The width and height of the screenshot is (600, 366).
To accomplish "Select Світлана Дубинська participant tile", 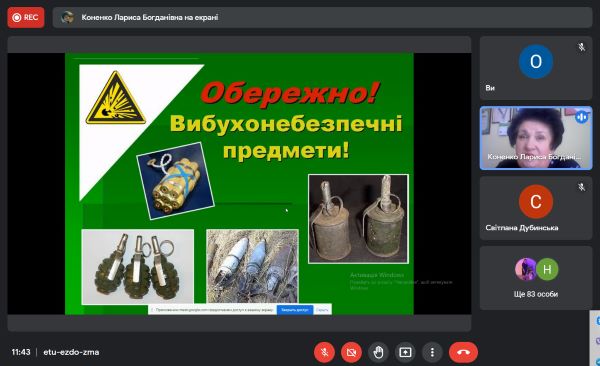I will tap(536, 208).
